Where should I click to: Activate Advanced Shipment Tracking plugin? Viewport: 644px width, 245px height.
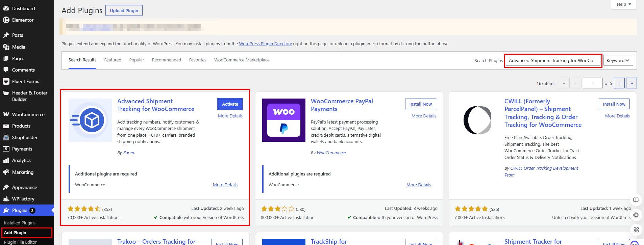(230, 104)
